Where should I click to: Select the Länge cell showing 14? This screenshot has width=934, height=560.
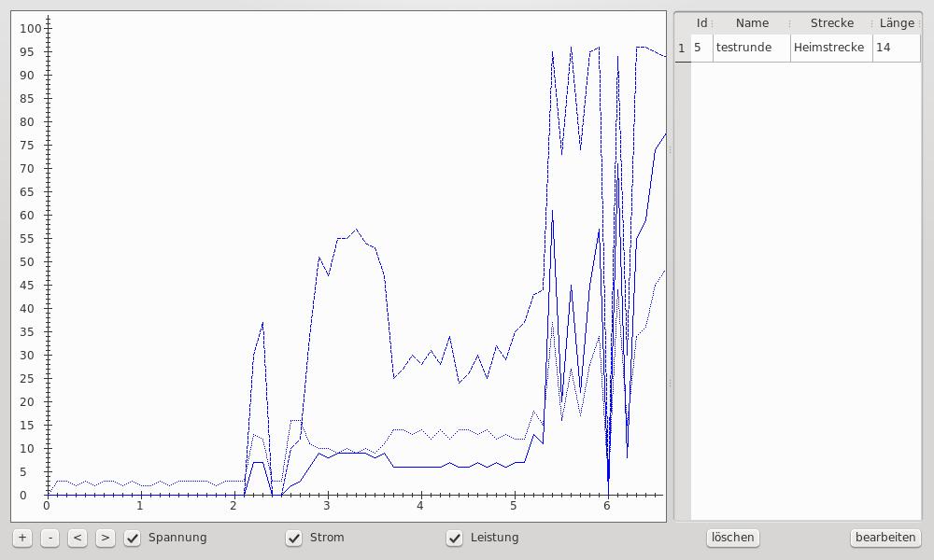coord(896,48)
